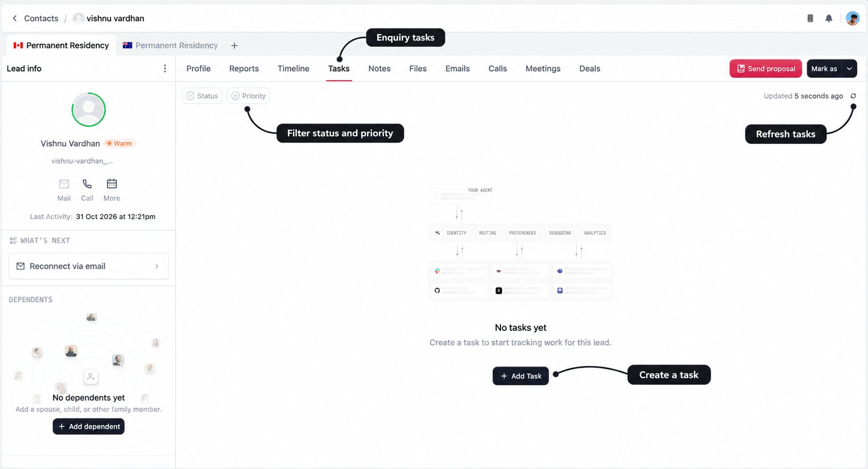Add a Priority filter
This screenshot has height=469, width=868.
248,96
